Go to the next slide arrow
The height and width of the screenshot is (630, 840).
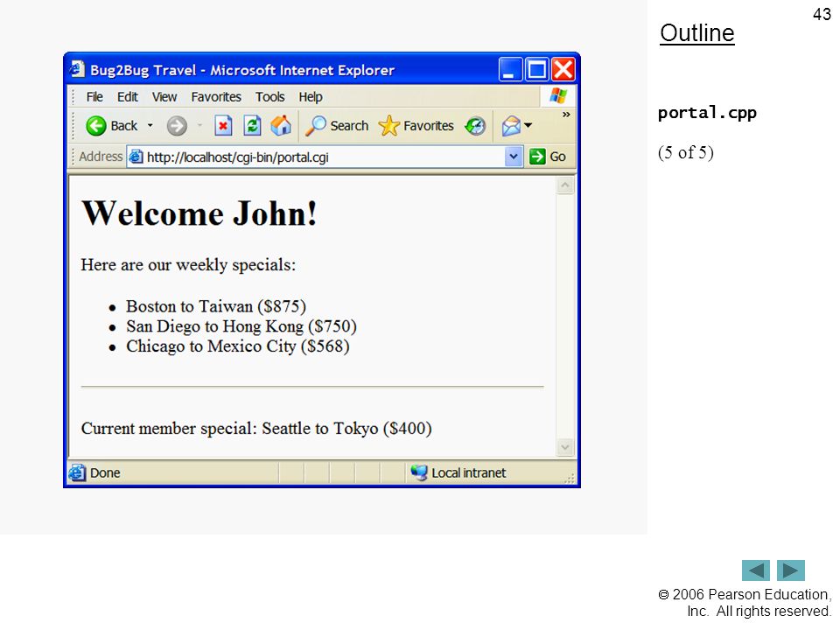791,570
